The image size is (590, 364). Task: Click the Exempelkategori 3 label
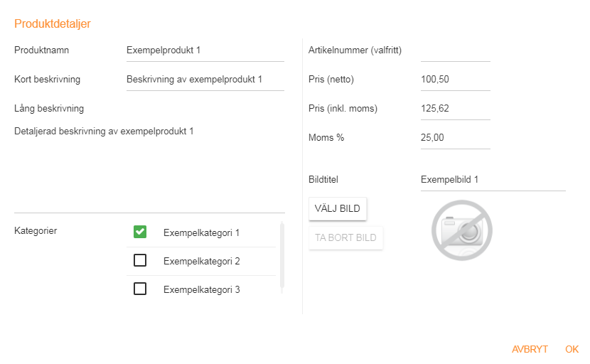202,289
